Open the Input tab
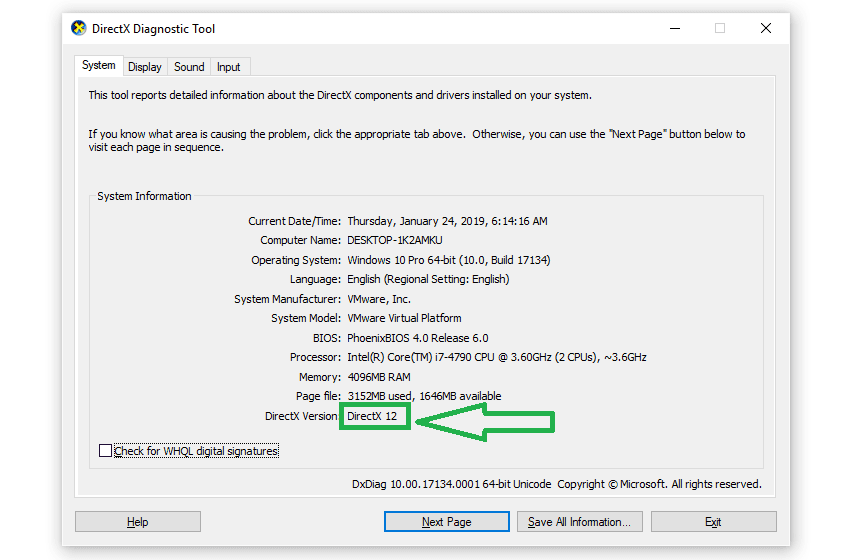 pos(228,67)
